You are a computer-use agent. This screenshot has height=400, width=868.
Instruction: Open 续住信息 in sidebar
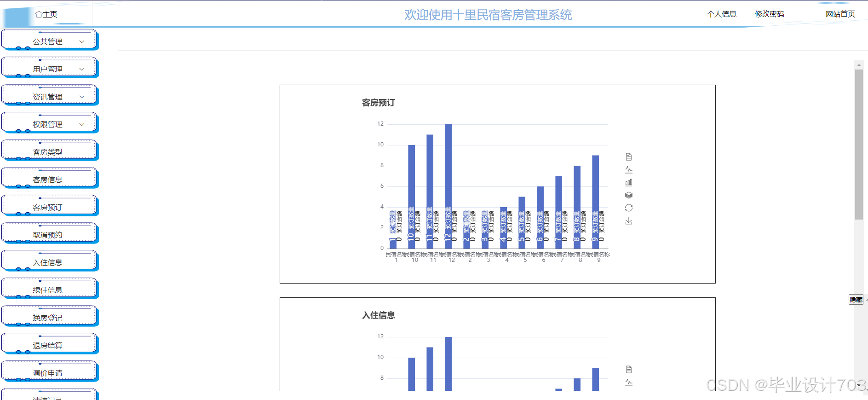pyautogui.click(x=50, y=289)
